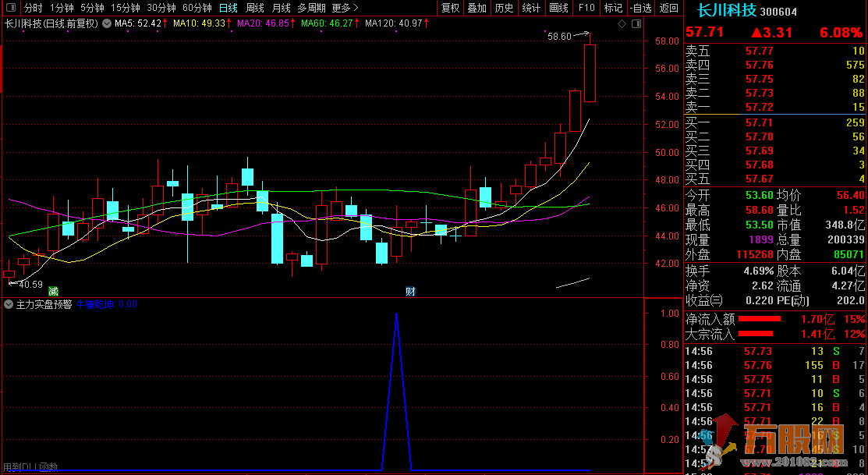Click the 均价 value 56.40
Viewport: 868px width, 475px height.
(850, 195)
